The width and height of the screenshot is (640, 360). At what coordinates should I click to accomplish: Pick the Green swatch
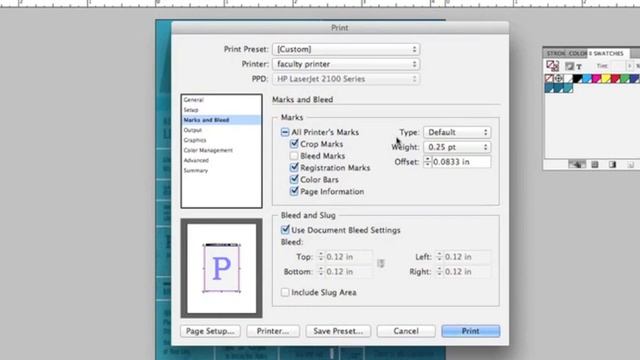point(624,78)
